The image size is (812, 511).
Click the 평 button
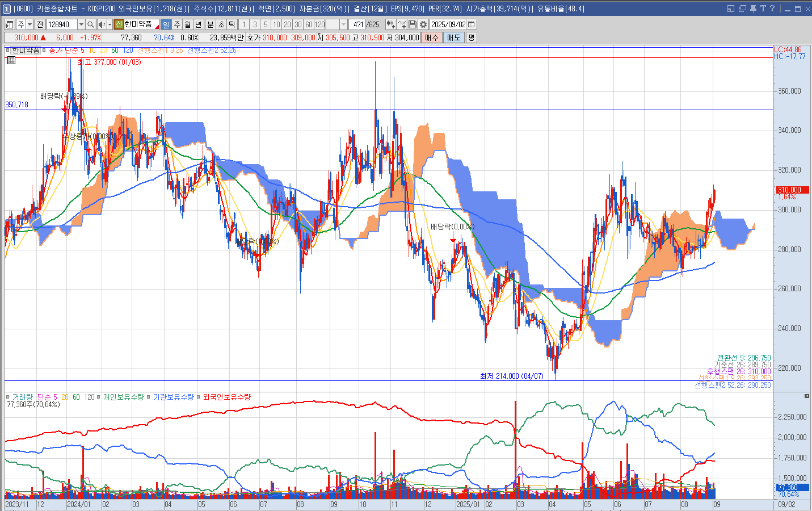tap(471, 37)
